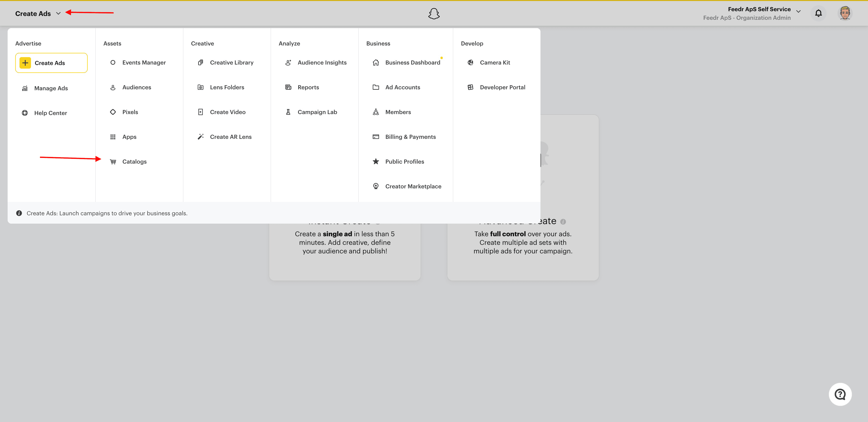
Task: Open Catalogs via the cart icon
Action: pyautogui.click(x=113, y=161)
